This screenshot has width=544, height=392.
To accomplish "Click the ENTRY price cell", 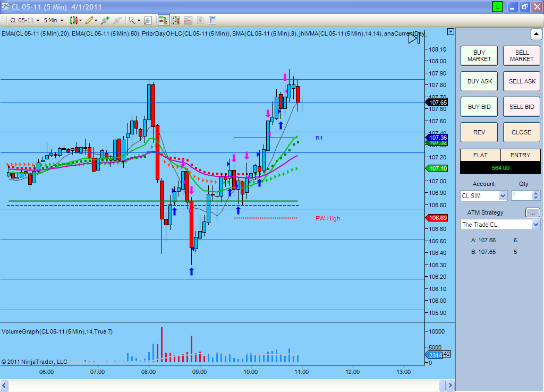I will pos(521,155).
